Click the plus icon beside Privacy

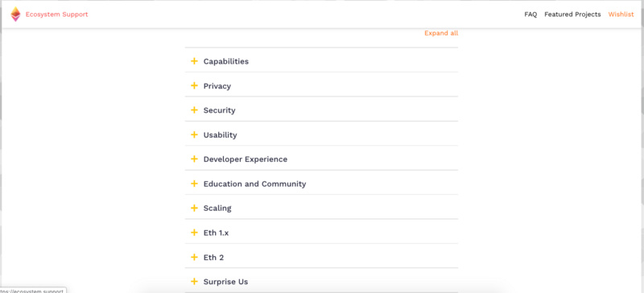[x=194, y=86]
